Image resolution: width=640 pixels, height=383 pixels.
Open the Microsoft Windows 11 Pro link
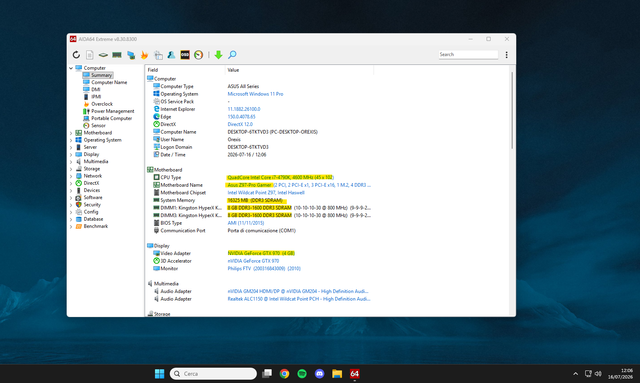[255, 94]
